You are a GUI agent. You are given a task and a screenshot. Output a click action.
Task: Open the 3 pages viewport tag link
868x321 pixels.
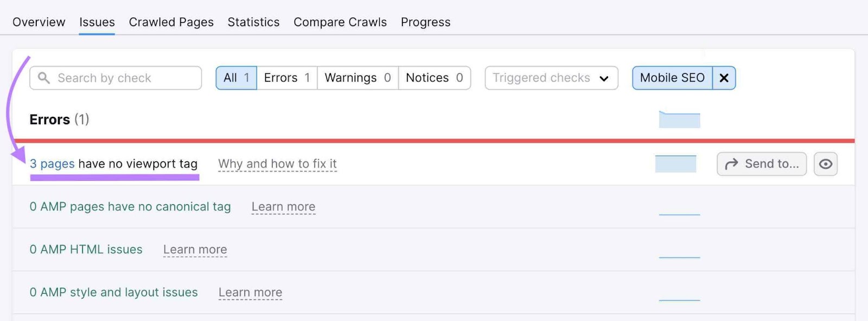pyautogui.click(x=52, y=163)
